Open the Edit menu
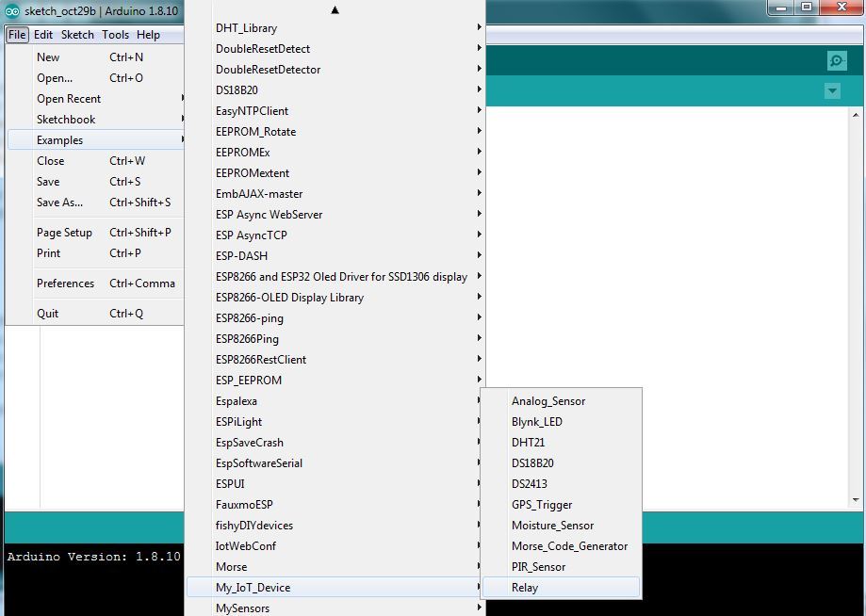Screen dimensions: 866x616 click(43, 34)
